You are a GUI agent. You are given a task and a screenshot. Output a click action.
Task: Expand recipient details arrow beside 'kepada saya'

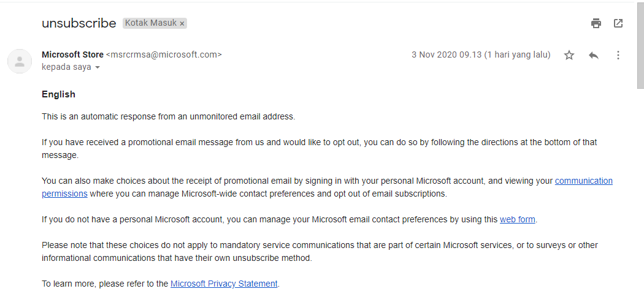tap(98, 67)
